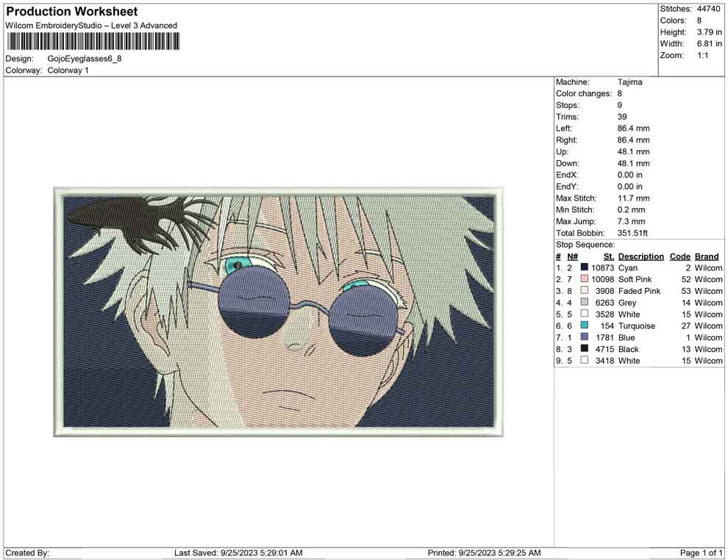Click the Up value 48.1 mm
Viewport: 728px width, 560px height.
click(634, 151)
